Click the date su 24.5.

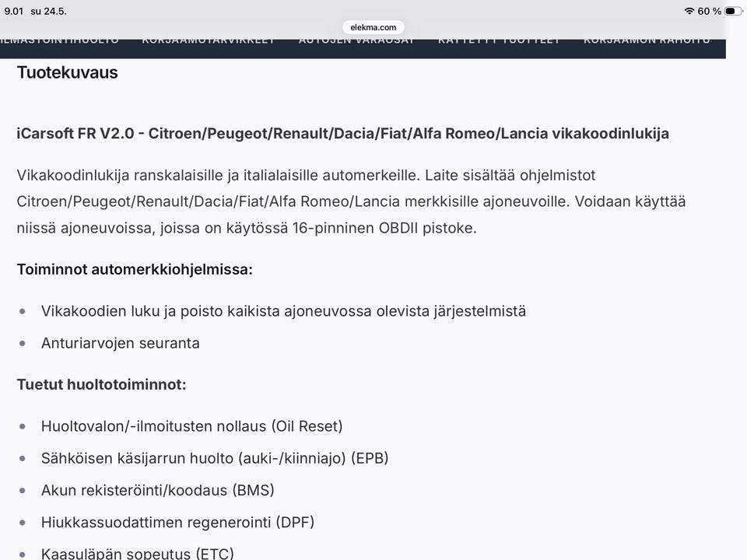coord(48,11)
